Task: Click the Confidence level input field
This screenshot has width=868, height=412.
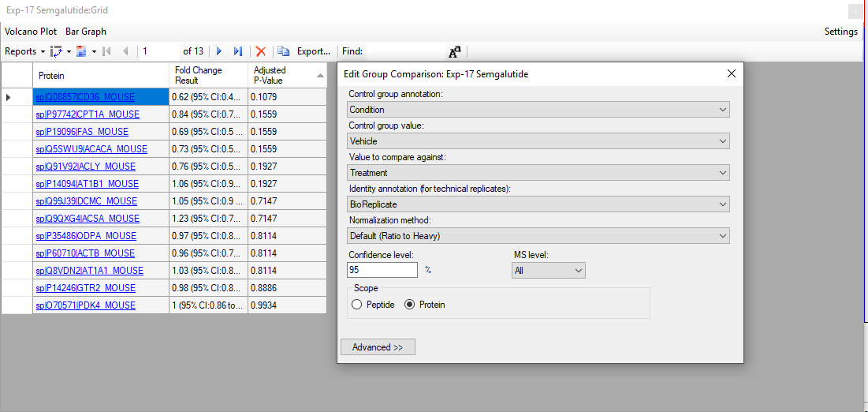Action: (x=382, y=270)
